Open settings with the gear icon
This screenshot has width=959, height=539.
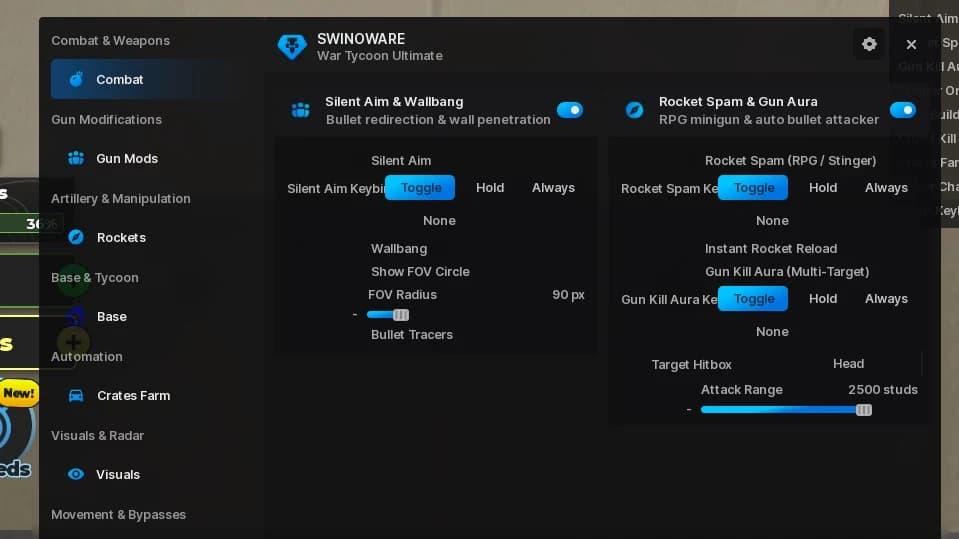869,44
